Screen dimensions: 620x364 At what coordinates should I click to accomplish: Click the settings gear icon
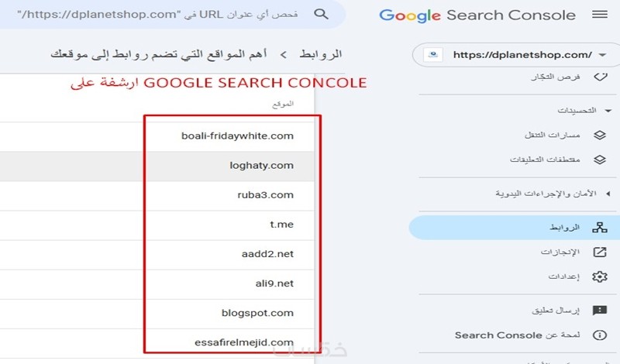click(x=599, y=276)
